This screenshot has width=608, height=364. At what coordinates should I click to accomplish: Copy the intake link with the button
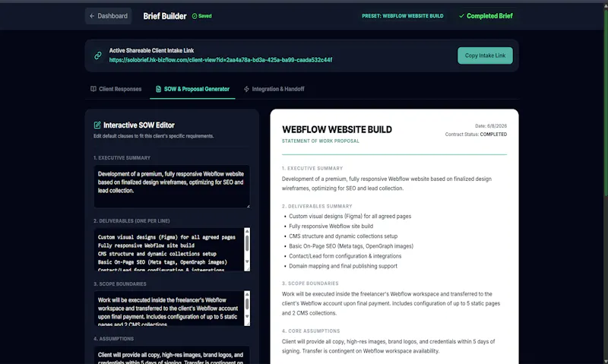coord(485,55)
